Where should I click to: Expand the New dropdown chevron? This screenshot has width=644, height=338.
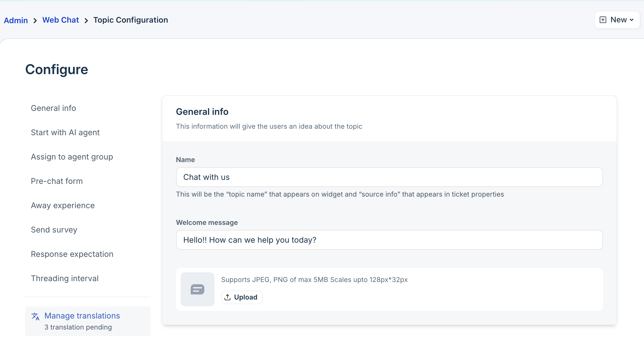[632, 20]
